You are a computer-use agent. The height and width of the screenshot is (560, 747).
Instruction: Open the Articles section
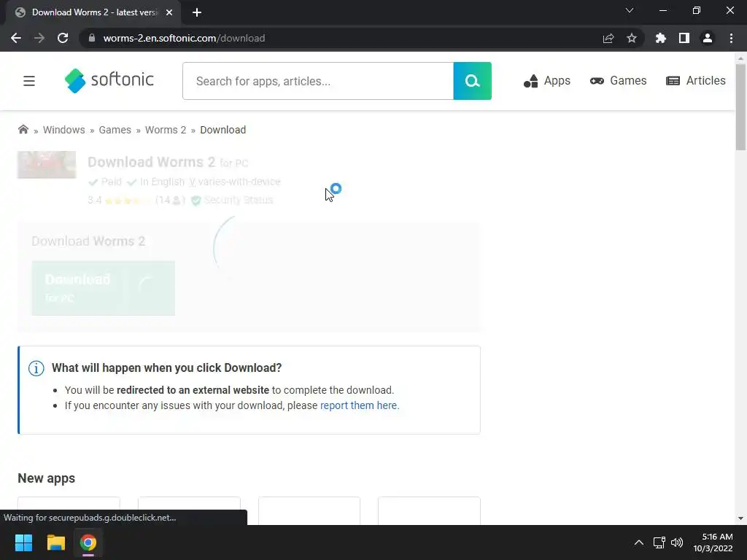(695, 81)
